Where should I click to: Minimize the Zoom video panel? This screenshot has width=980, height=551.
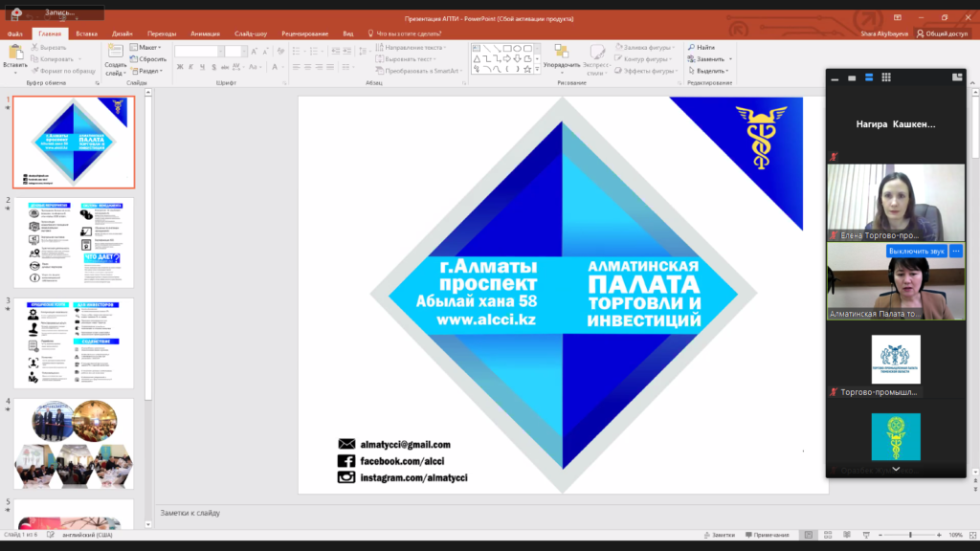click(835, 78)
